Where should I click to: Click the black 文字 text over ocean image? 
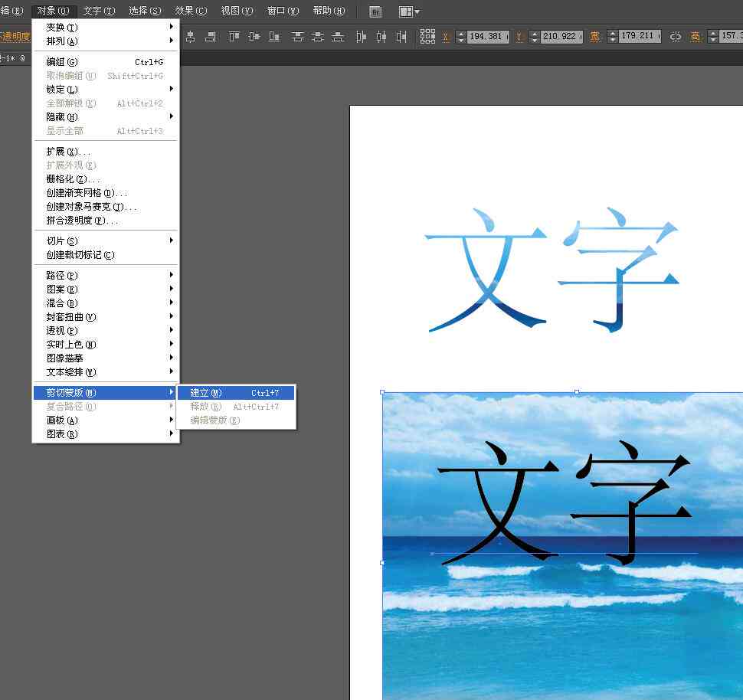pyautogui.click(x=564, y=502)
